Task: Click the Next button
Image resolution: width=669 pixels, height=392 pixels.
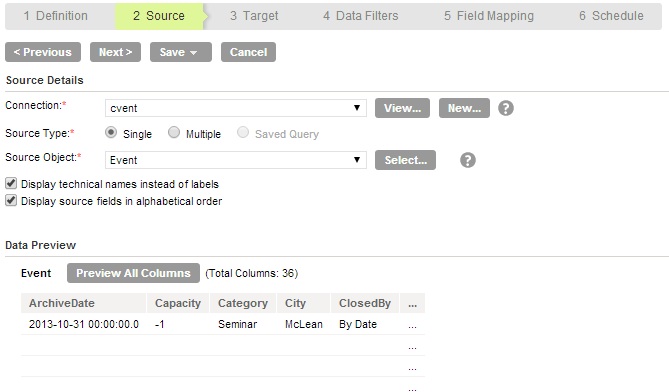Action: point(115,52)
